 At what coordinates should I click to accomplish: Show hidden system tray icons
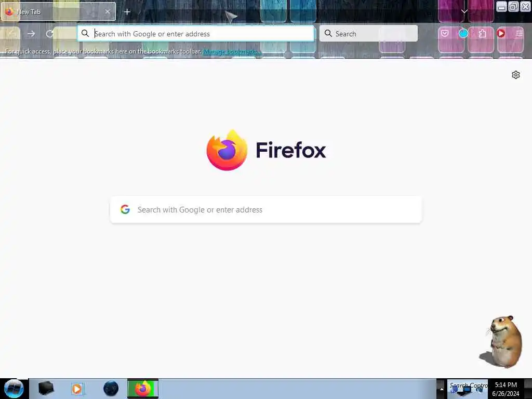coord(442,389)
